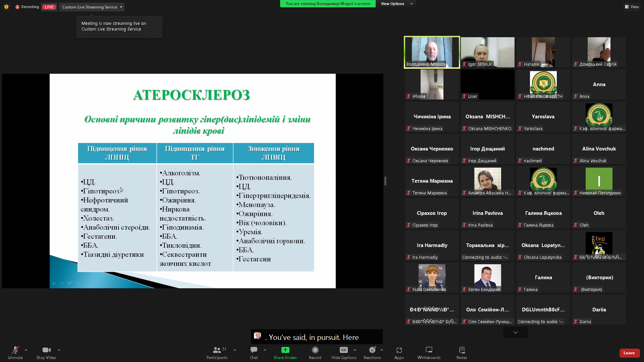Select Оксана Черненко participant tile

point(432,149)
